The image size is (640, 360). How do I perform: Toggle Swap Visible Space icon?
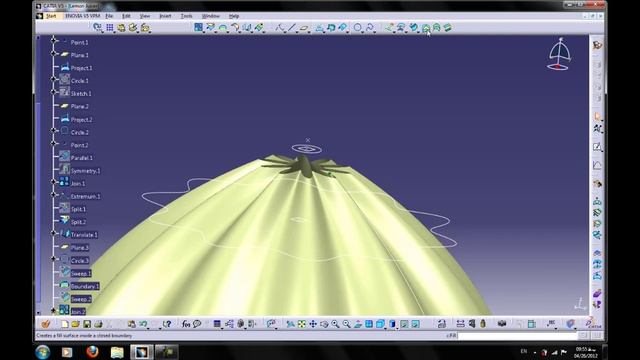(x=416, y=324)
